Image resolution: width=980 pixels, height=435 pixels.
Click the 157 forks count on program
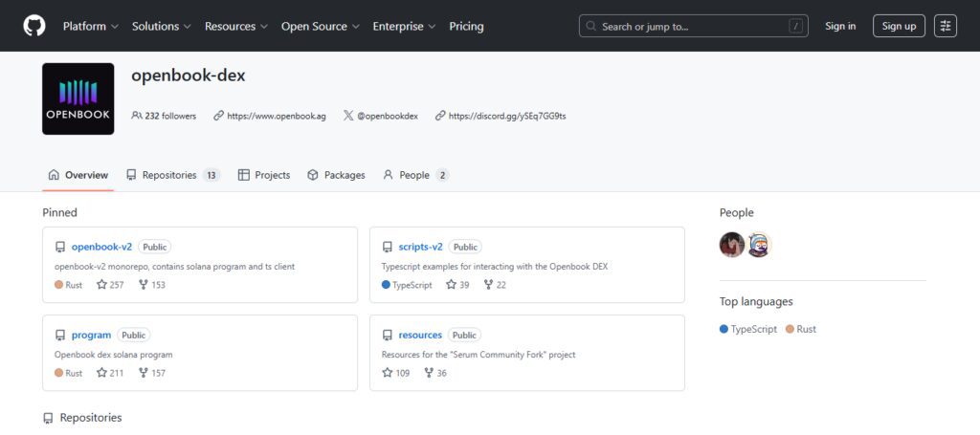(158, 373)
